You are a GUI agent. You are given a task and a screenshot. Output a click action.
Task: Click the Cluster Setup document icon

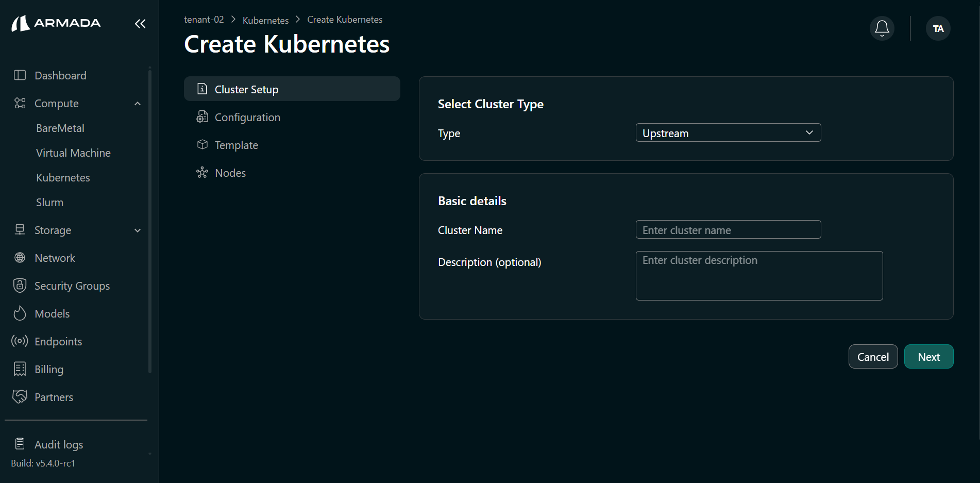click(x=202, y=89)
